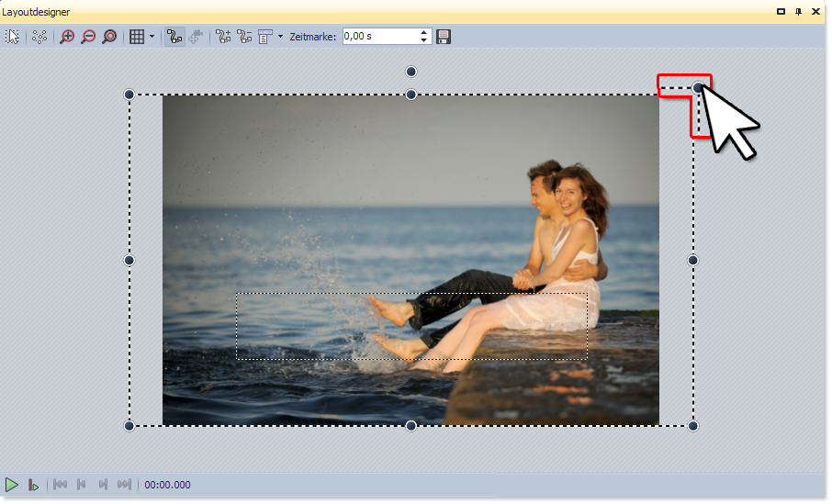Click the select points tool icon
Image resolution: width=832 pixels, height=504 pixels.
click(39, 37)
